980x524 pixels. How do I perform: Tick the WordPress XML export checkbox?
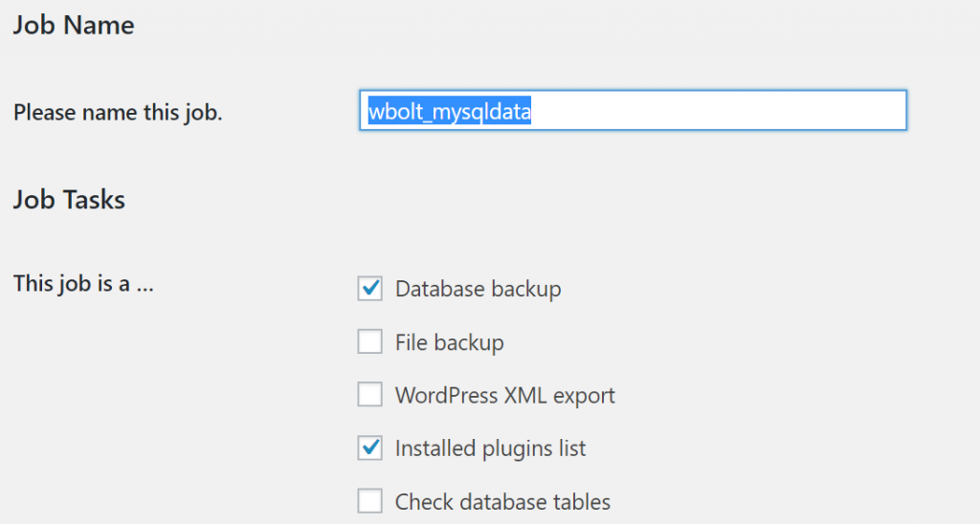pos(369,395)
